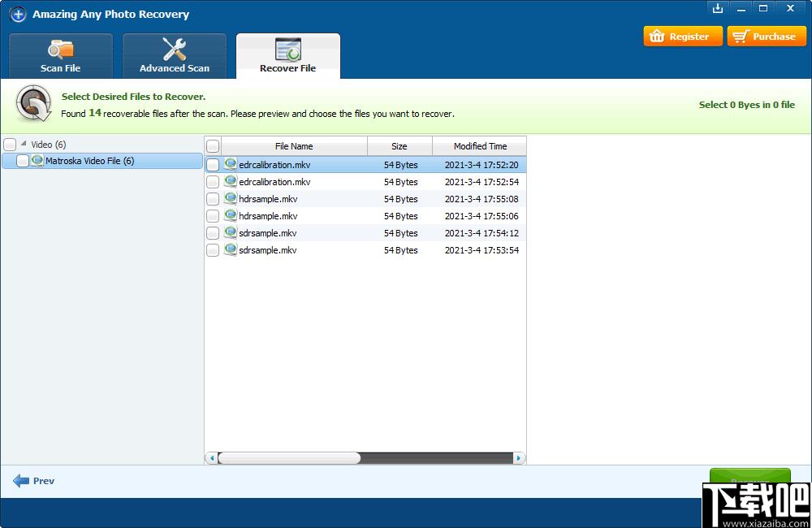Image resolution: width=812 pixels, height=528 pixels.
Task: Click the file icon of edrcalibration.mkv at 17:52:20
Action: 231,164
